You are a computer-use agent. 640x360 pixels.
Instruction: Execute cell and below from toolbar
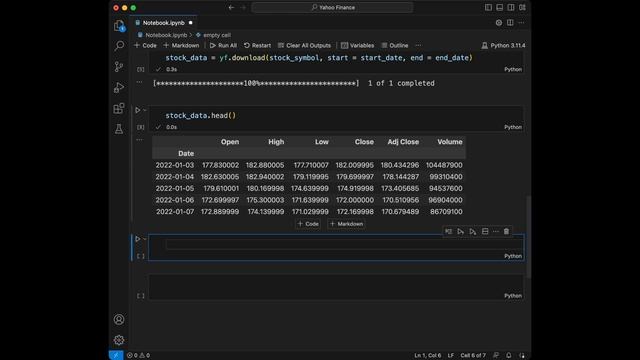coord(473,231)
